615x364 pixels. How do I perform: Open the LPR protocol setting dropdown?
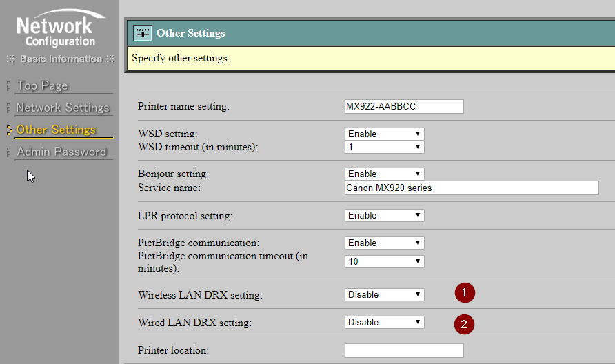[x=385, y=215]
